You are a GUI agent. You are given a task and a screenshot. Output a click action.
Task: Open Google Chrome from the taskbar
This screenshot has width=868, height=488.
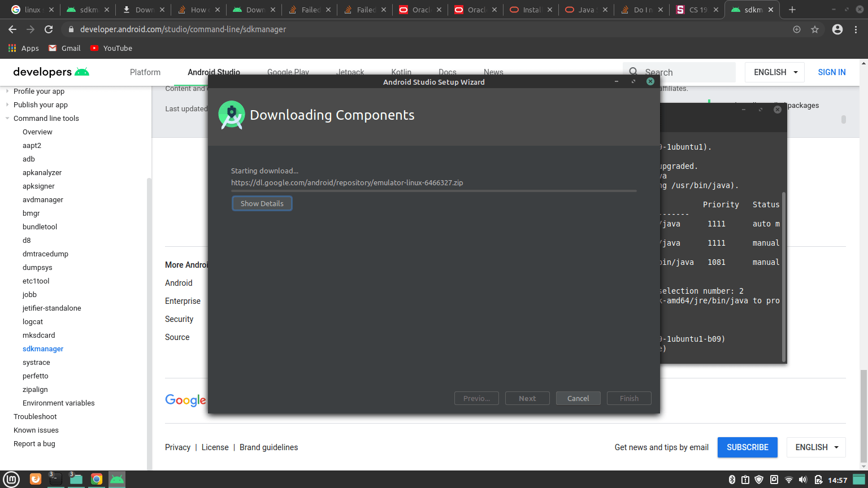pyautogui.click(x=97, y=479)
